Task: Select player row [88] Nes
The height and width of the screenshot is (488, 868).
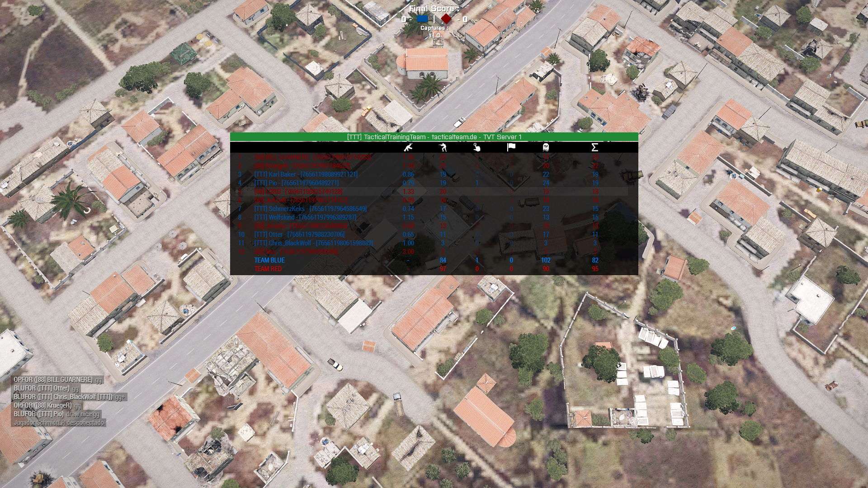Action: pos(434,252)
